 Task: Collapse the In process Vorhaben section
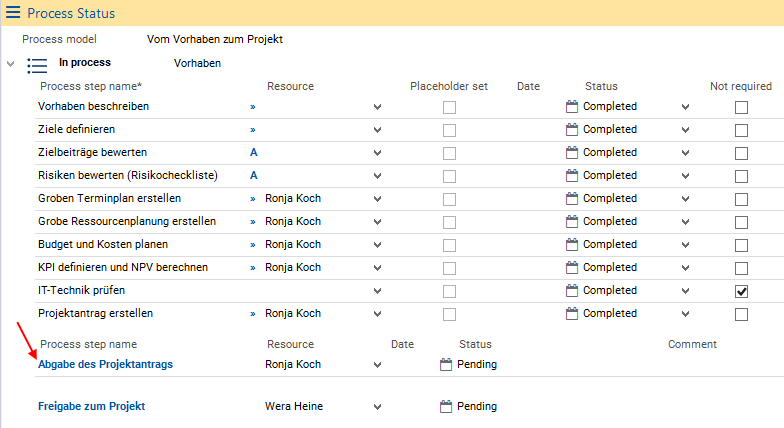pos(11,64)
